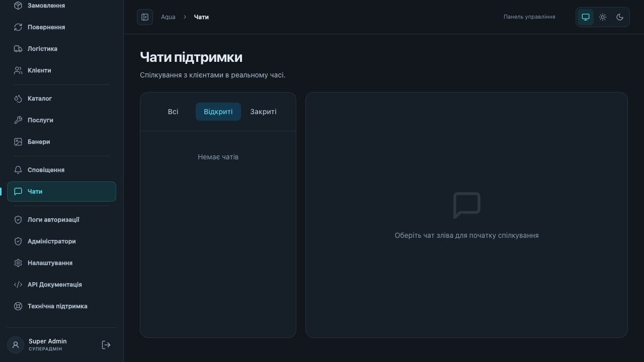This screenshot has height=362, width=644.
Task: Click the Повернення refresh arrows icon
Action: point(18,27)
